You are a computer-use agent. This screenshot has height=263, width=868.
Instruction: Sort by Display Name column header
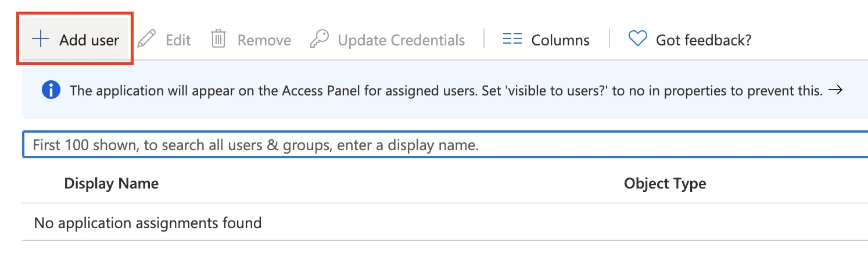click(x=111, y=184)
